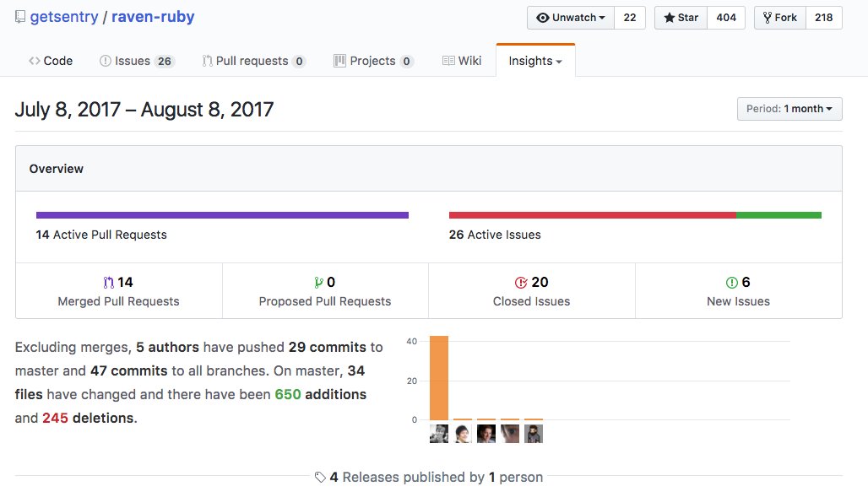Click the red closed issues bar segment
Viewport: 868px width, 492px height.
(593, 215)
